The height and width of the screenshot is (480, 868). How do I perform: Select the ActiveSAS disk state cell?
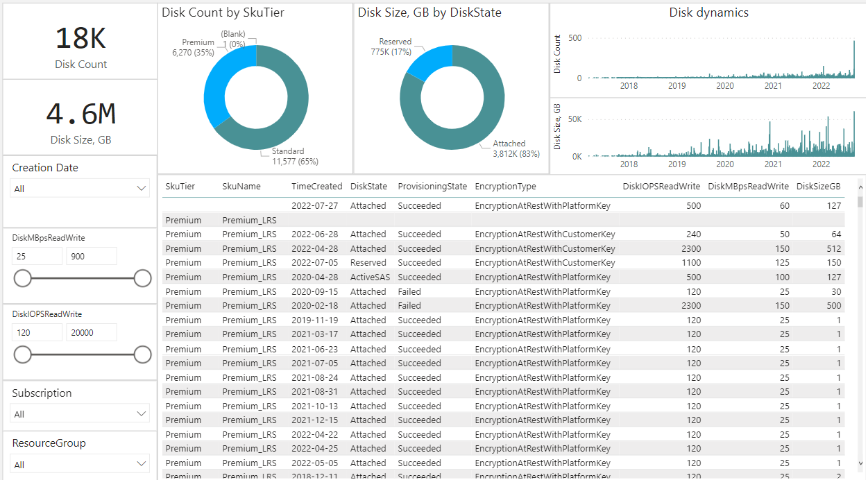point(368,277)
